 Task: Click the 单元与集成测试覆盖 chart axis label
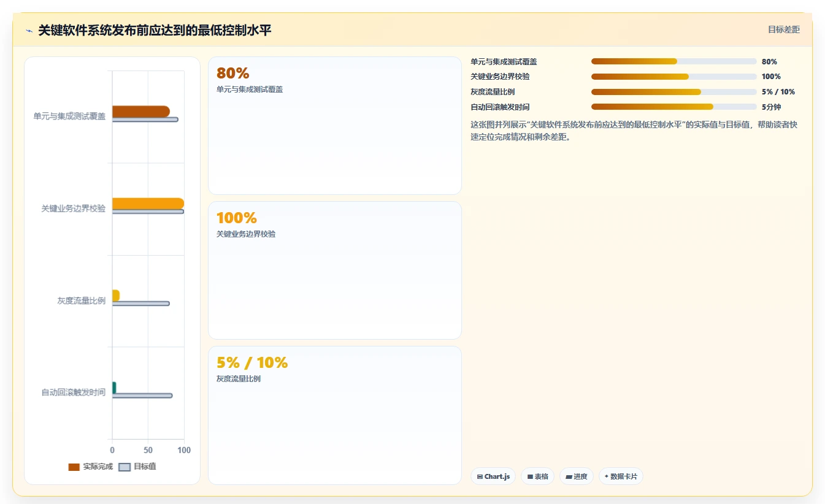69,116
